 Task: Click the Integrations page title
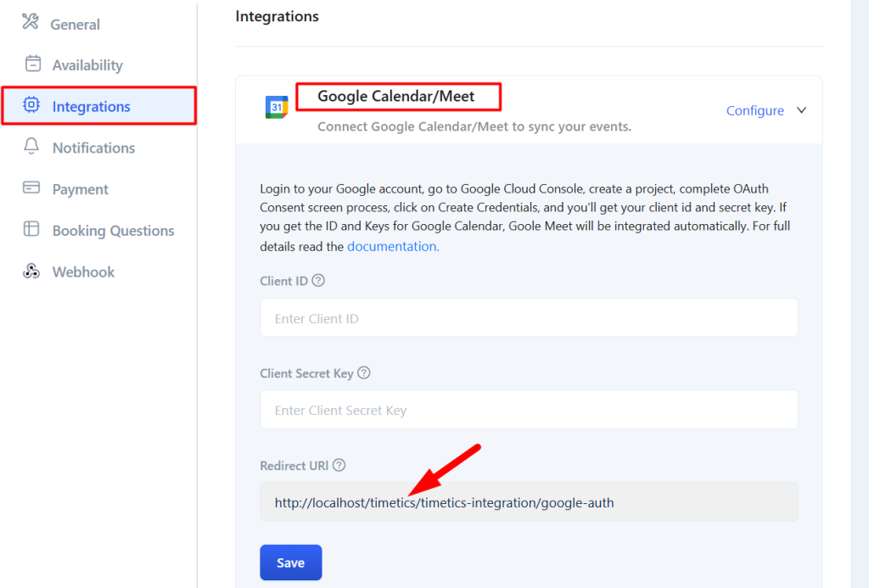[278, 16]
